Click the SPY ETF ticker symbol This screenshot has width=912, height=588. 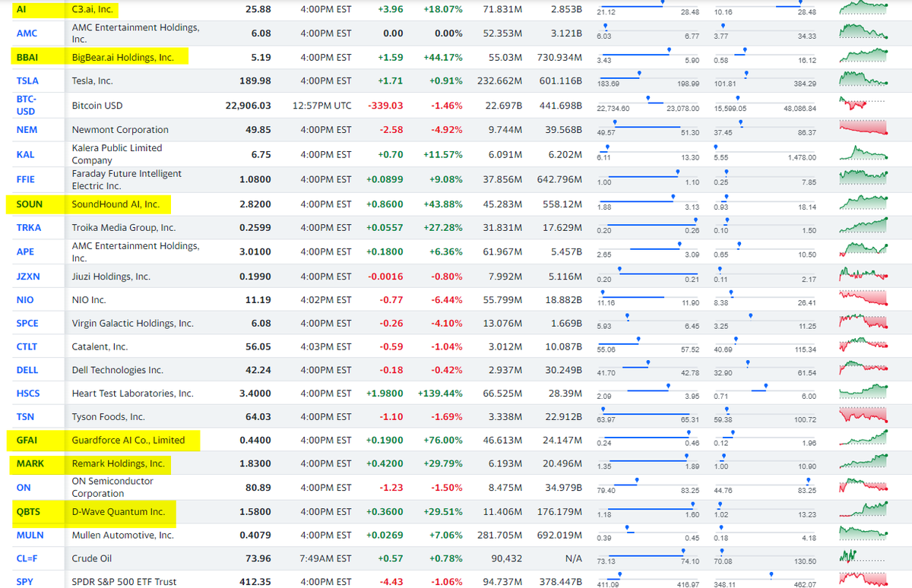(x=24, y=582)
